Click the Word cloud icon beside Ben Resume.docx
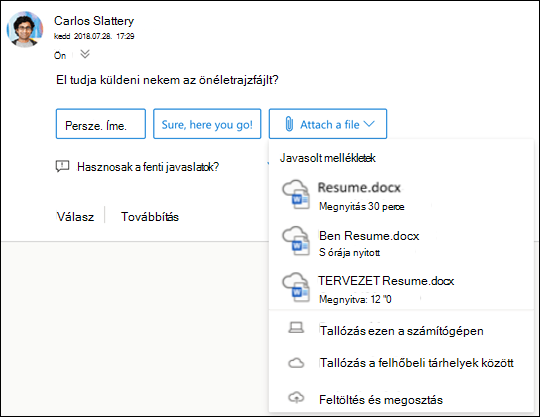The image size is (540, 417). point(296,241)
